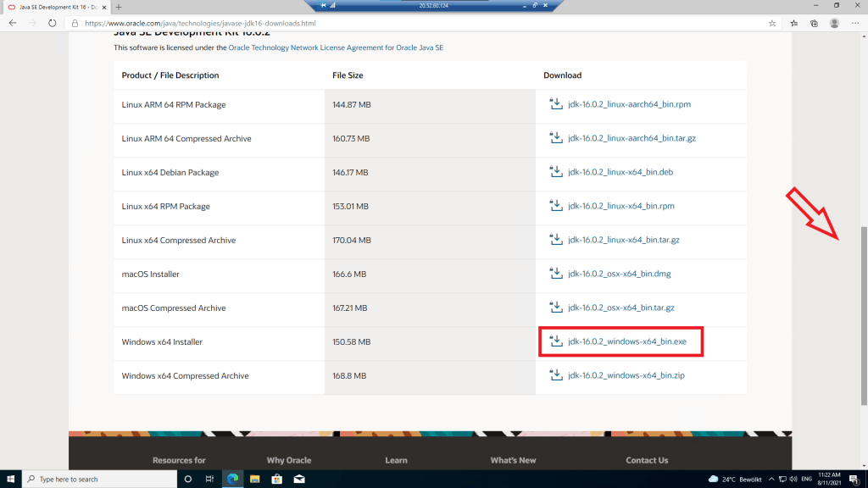Download jdk-16.0.2_linux-x64_bin.deb package

point(620,172)
